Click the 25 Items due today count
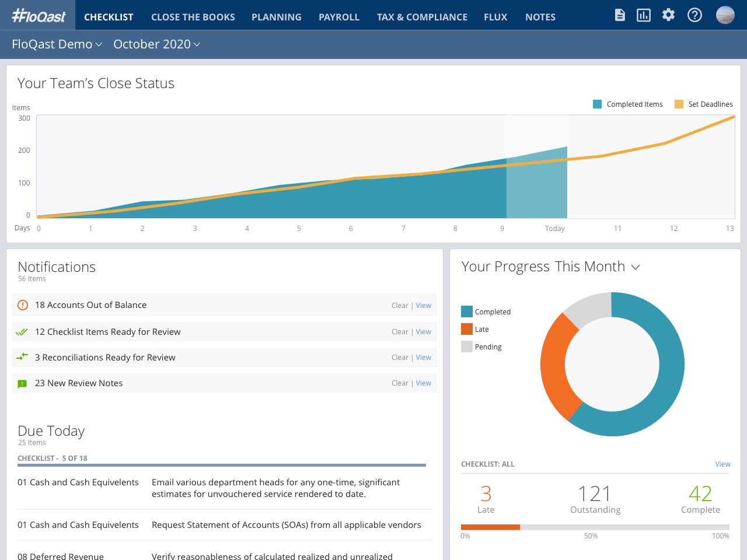 [32, 443]
